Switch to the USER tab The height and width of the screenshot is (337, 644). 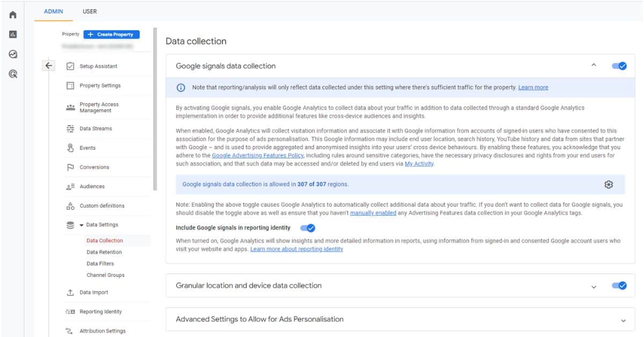point(90,11)
